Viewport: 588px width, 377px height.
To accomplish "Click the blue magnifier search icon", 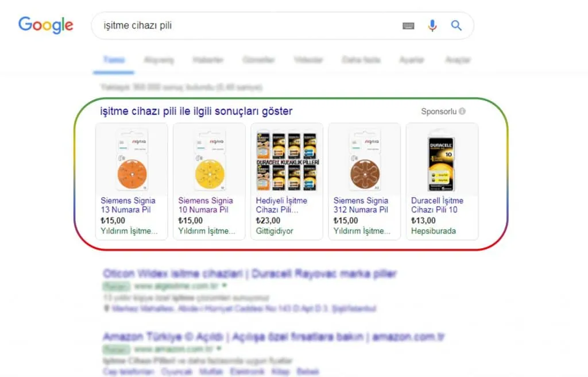I will (x=456, y=25).
